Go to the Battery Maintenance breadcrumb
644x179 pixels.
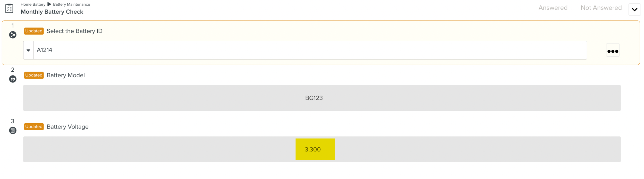71,4
